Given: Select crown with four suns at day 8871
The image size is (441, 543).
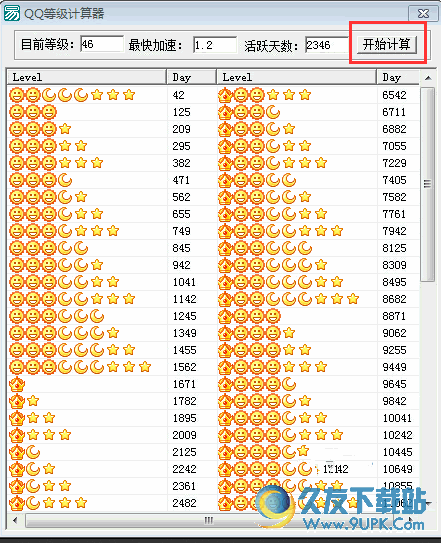Looking at the screenshot, I should [249, 316].
